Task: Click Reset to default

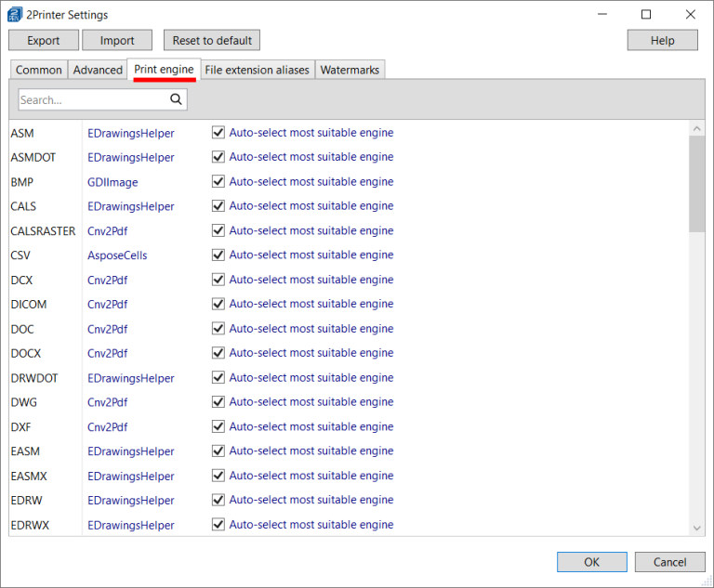Action: coord(212,40)
